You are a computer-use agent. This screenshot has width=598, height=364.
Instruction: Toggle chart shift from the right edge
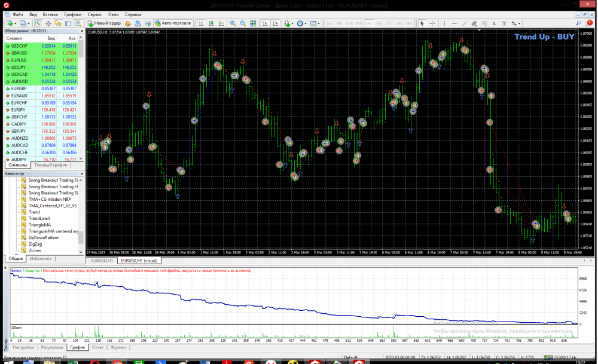275,23
